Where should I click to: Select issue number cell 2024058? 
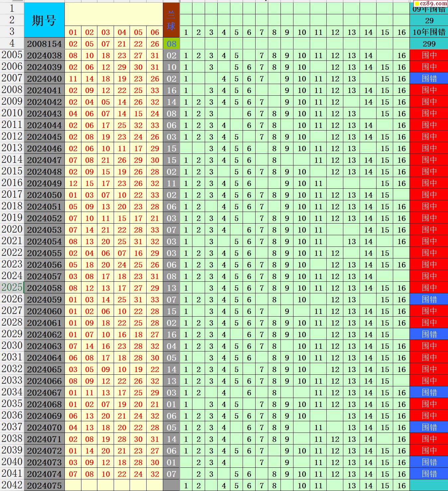44,288
